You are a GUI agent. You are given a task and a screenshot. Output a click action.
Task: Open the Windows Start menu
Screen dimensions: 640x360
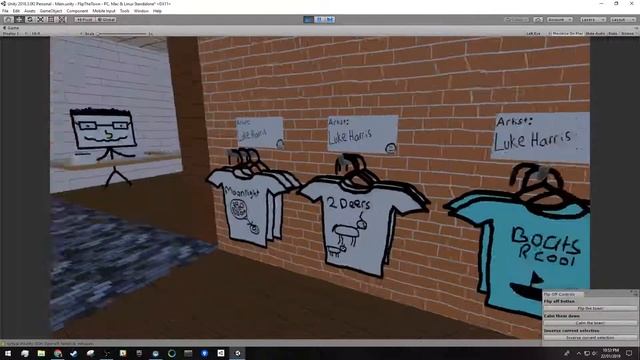pos(8,353)
